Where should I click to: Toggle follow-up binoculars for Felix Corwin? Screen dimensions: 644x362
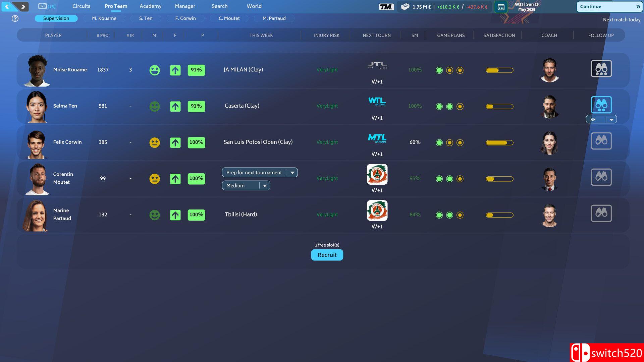[x=601, y=141]
